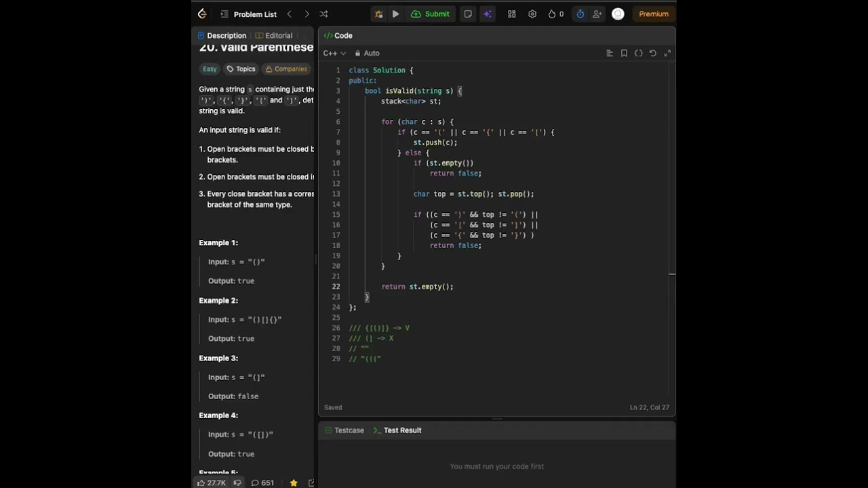Expand the Companies tag

286,69
